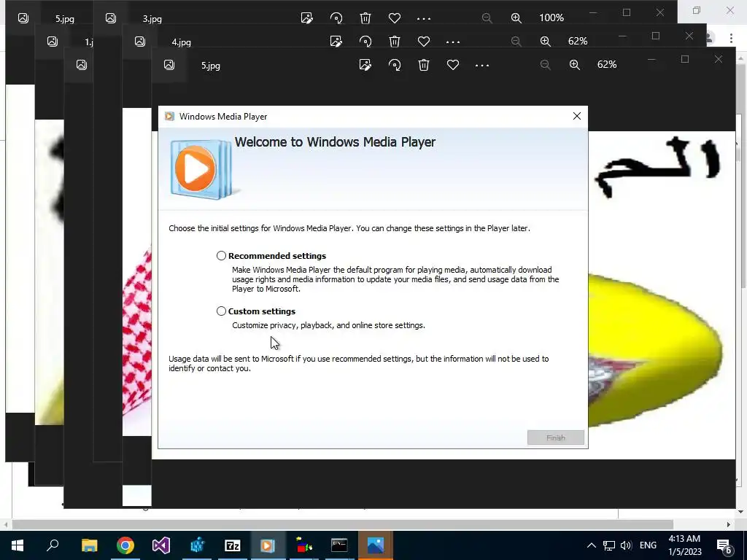The width and height of the screenshot is (747, 560).
Task: Delete image in front 5.jpg Photos window
Action: point(424,65)
